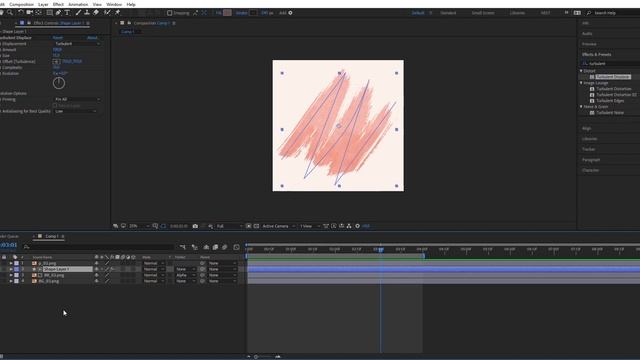Toggle the Snapping checkbox
The image size is (640, 360).
click(x=169, y=13)
